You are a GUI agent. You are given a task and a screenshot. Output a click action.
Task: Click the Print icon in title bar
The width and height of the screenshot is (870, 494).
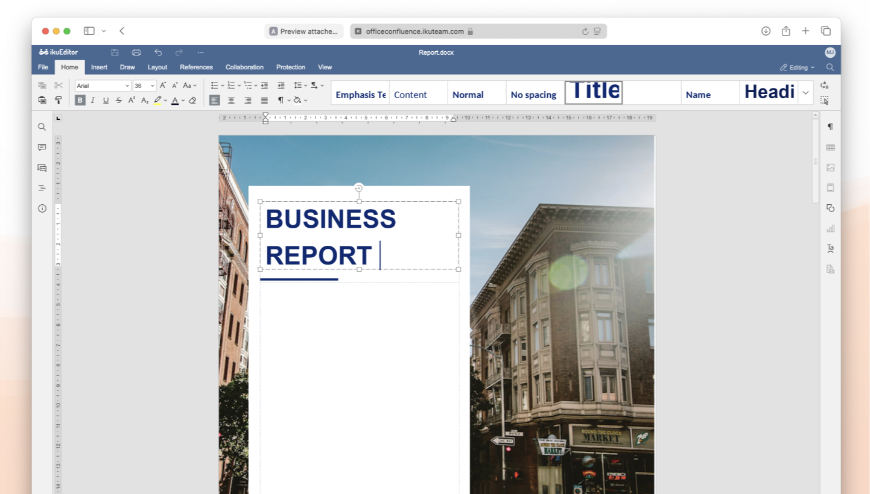point(136,52)
